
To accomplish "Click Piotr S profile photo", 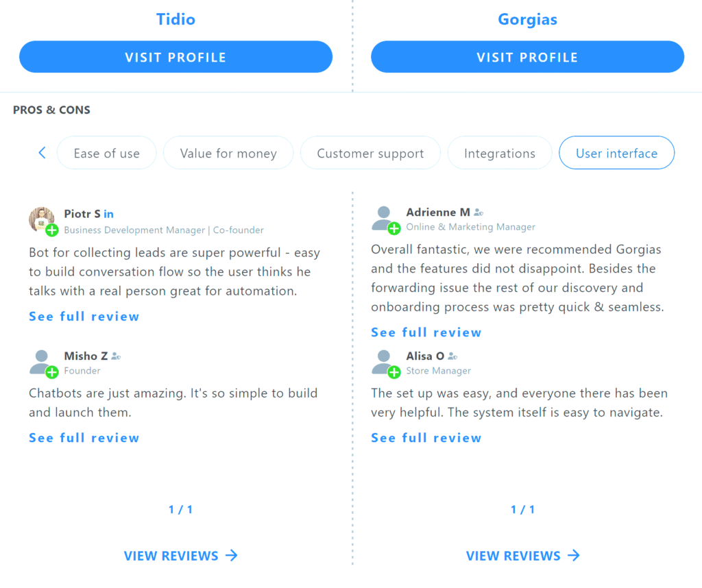I will tap(43, 221).
